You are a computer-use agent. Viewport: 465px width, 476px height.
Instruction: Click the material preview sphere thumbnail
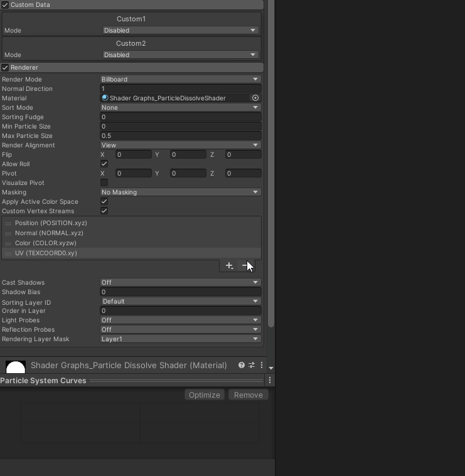tap(16, 367)
